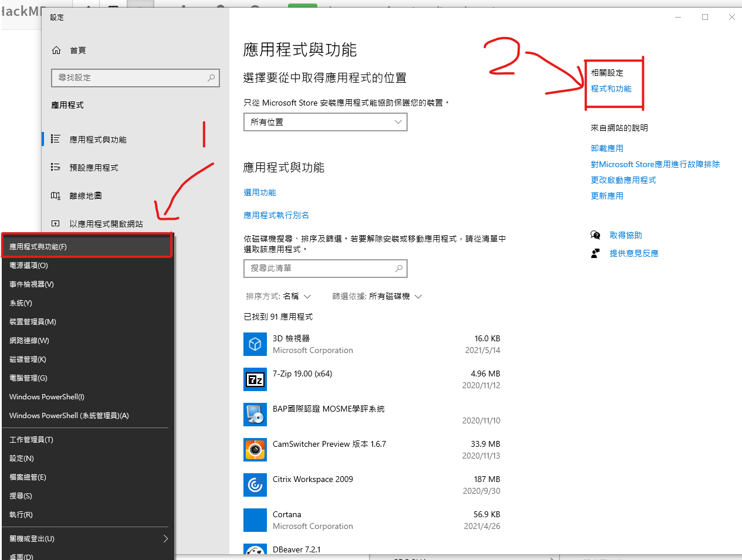This screenshot has width=742, height=560.
Task: Choose 執行(R) from the context menu
Action: pos(87,514)
